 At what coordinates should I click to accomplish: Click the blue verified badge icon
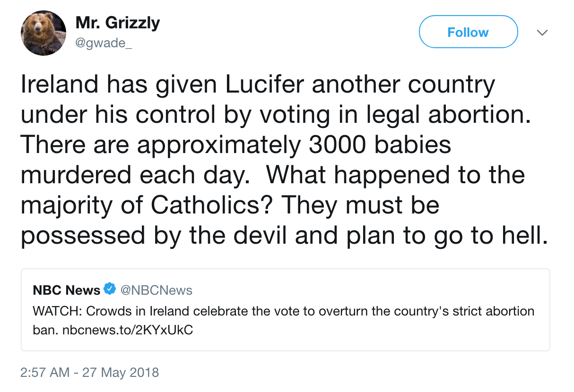(x=110, y=289)
